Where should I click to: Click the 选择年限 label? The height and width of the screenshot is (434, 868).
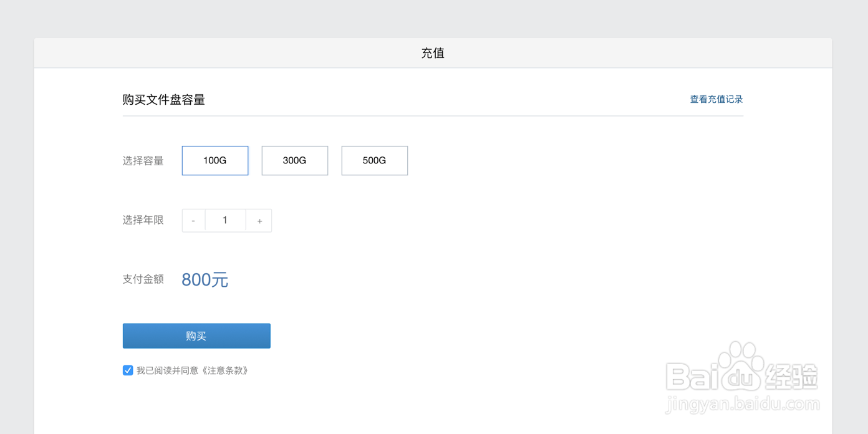tap(143, 220)
